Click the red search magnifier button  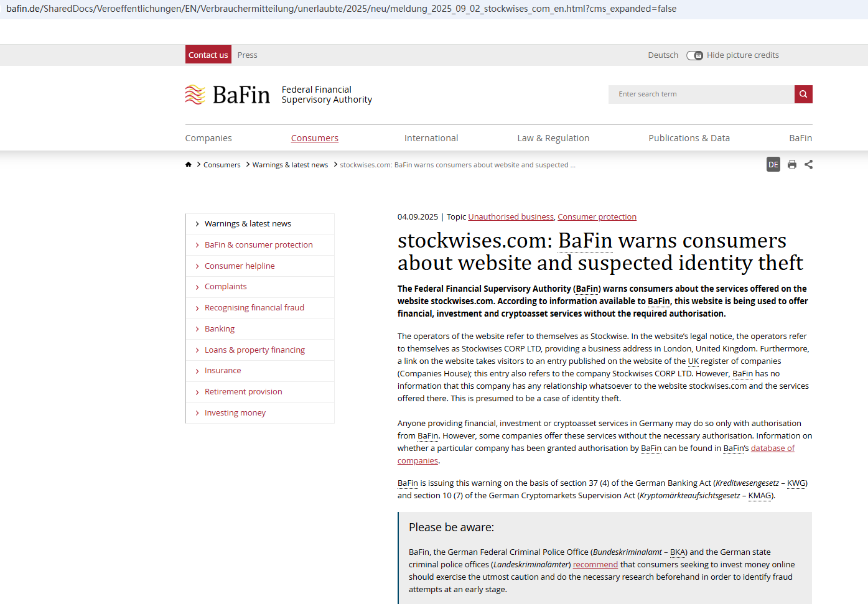[803, 94]
